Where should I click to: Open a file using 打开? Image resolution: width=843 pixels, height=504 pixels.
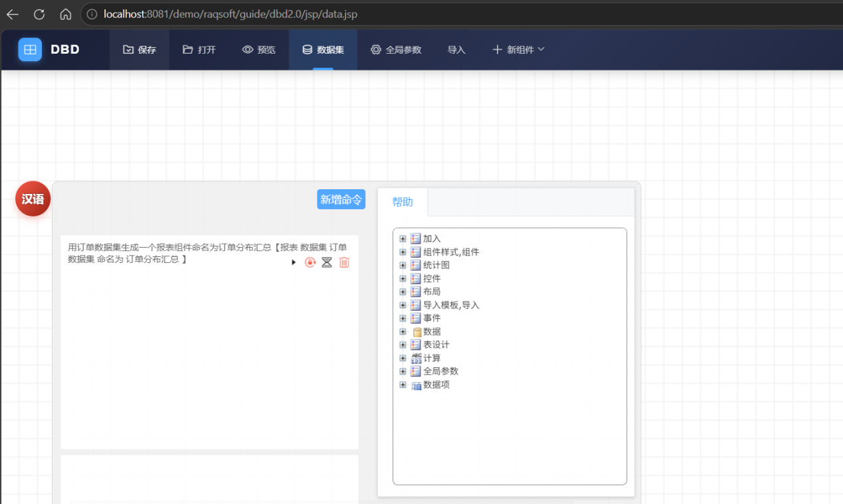tap(199, 50)
